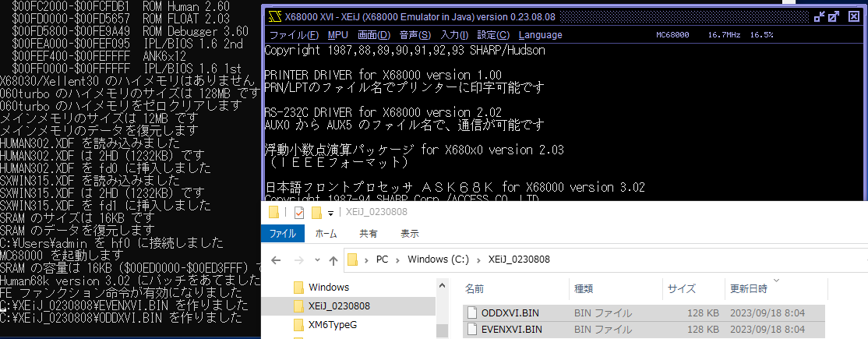
Task: Open the Customize Quick Access Toolbar dropdown
Action: point(331,213)
